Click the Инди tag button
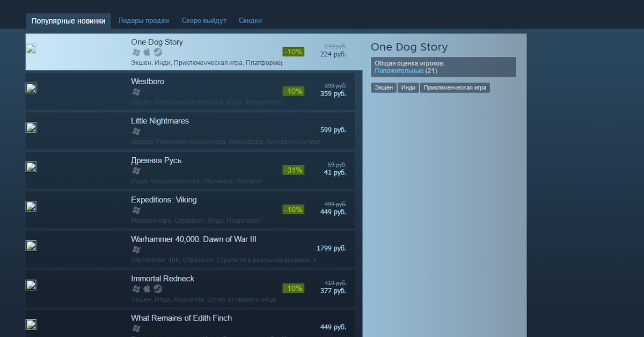The width and height of the screenshot is (644, 337). (x=408, y=87)
